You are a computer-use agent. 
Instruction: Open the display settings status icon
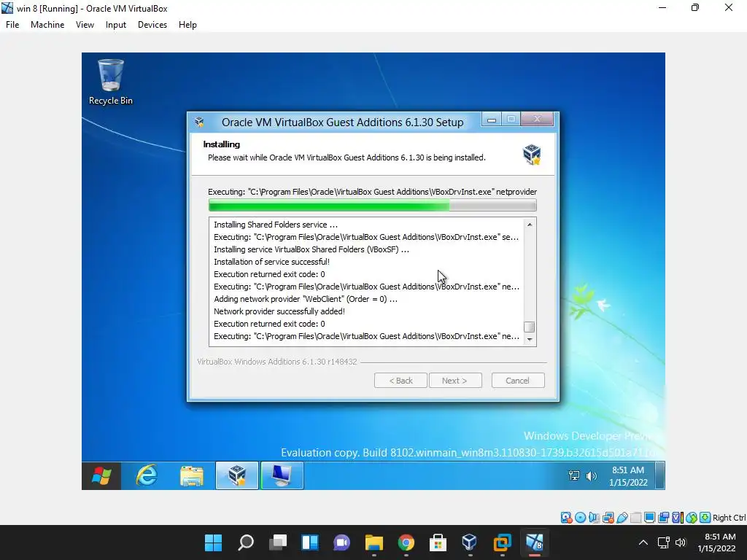click(649, 518)
